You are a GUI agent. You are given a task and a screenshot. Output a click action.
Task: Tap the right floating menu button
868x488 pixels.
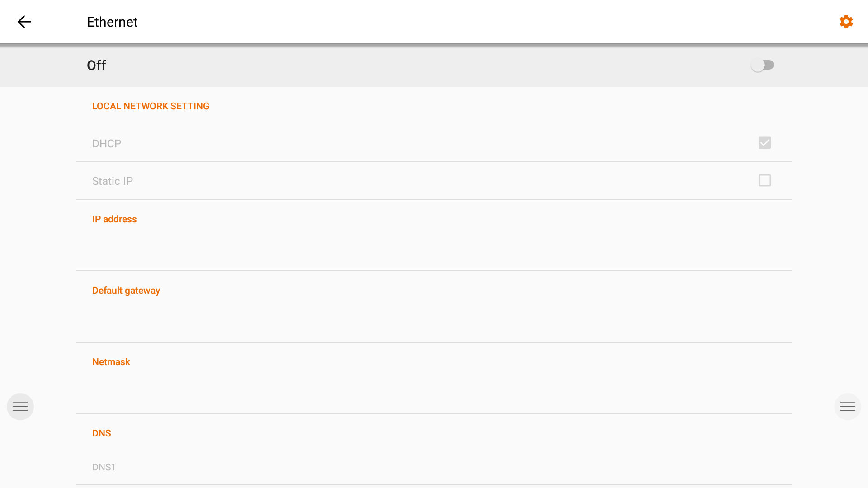(x=847, y=407)
